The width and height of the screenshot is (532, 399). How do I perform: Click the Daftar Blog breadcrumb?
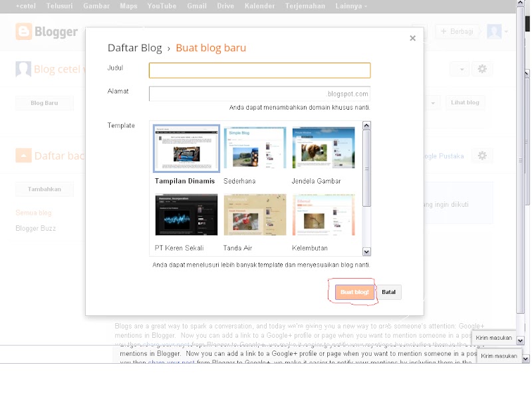[135, 48]
